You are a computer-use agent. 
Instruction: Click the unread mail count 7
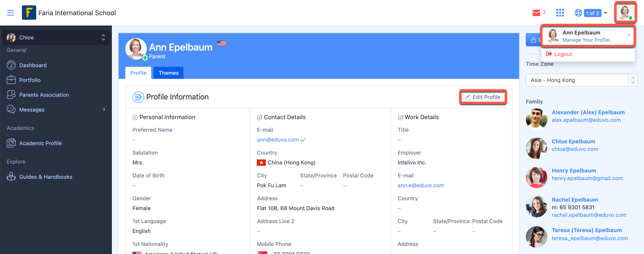point(544,13)
